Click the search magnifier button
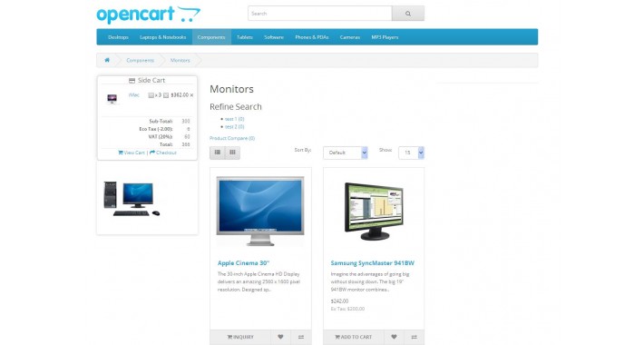This screenshot has height=345, width=644. pos(408,14)
